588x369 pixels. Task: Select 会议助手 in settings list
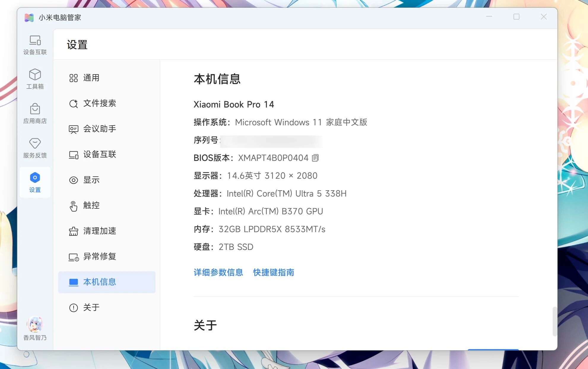(99, 129)
